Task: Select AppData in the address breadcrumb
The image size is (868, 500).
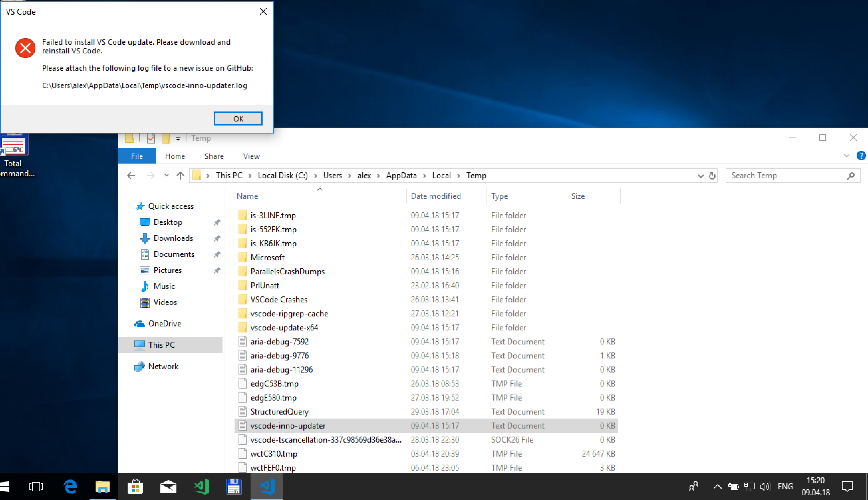Action: [x=401, y=176]
